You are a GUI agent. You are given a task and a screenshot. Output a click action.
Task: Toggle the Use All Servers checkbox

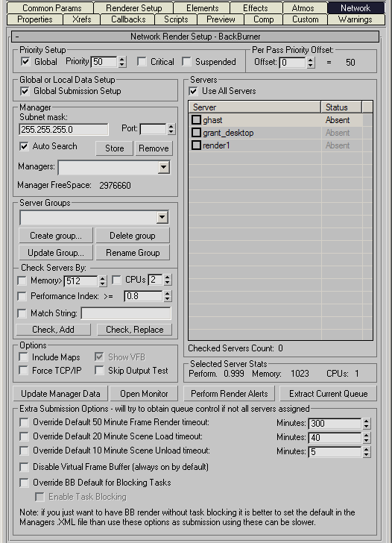pos(193,91)
